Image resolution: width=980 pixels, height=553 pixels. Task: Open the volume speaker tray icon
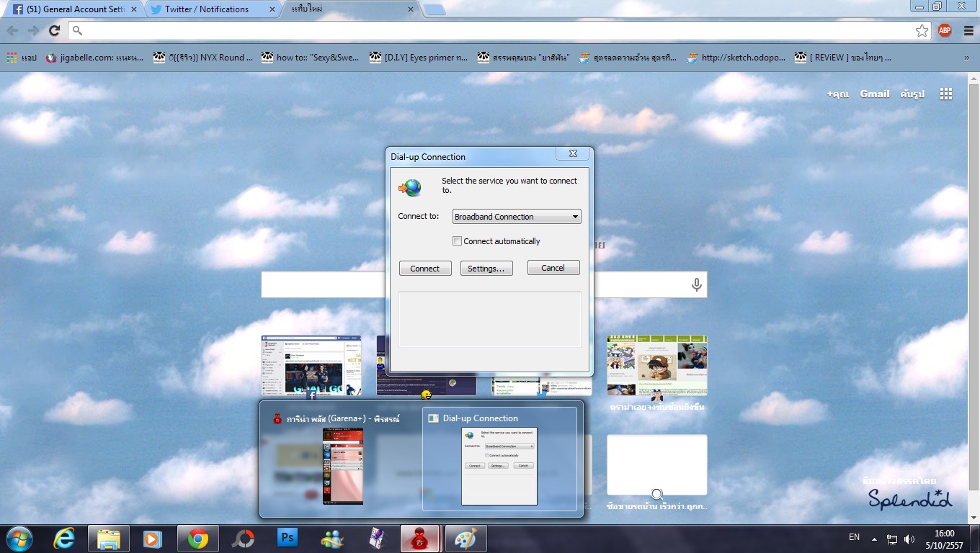[x=909, y=539]
